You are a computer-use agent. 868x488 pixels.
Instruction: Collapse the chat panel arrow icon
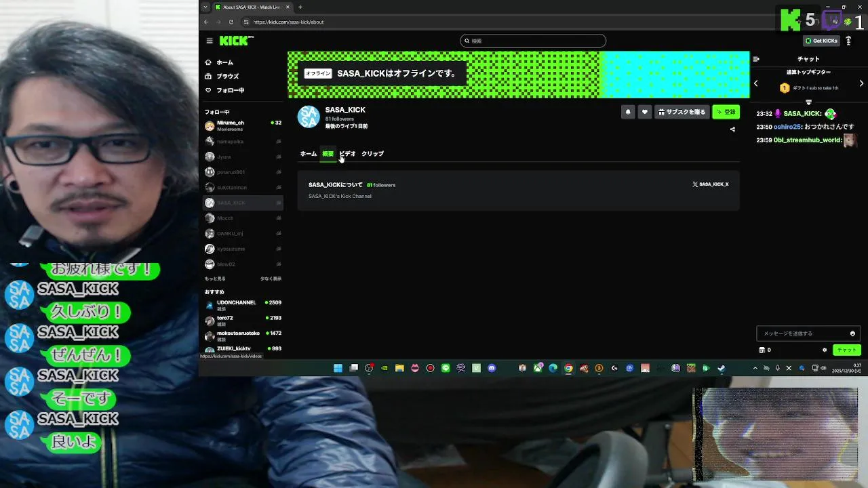756,60
